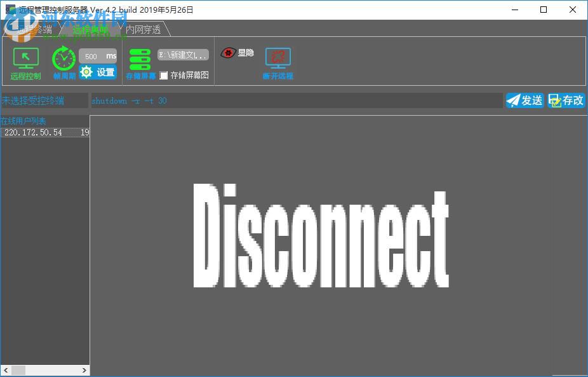Switch to the 远程桌面 tab
This screenshot has width=588, height=377.
[90, 29]
